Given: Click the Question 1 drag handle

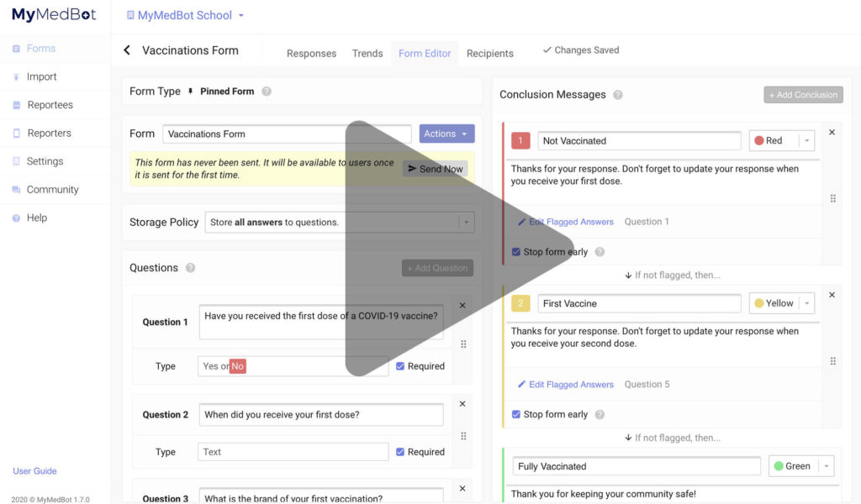Looking at the screenshot, I should click(463, 344).
